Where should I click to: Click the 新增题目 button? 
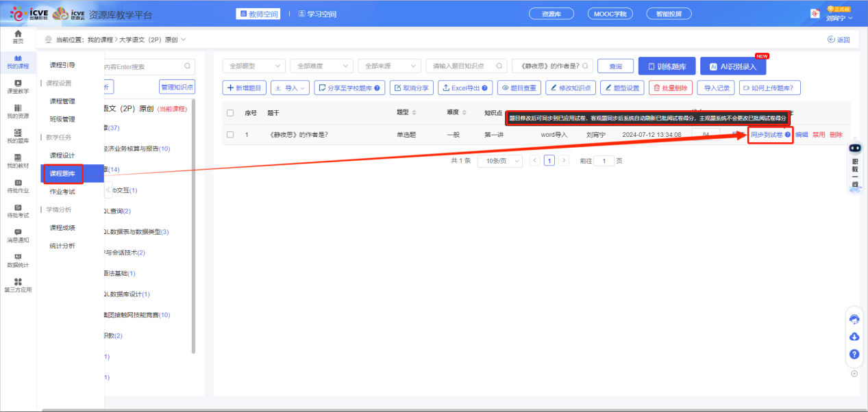pos(244,88)
